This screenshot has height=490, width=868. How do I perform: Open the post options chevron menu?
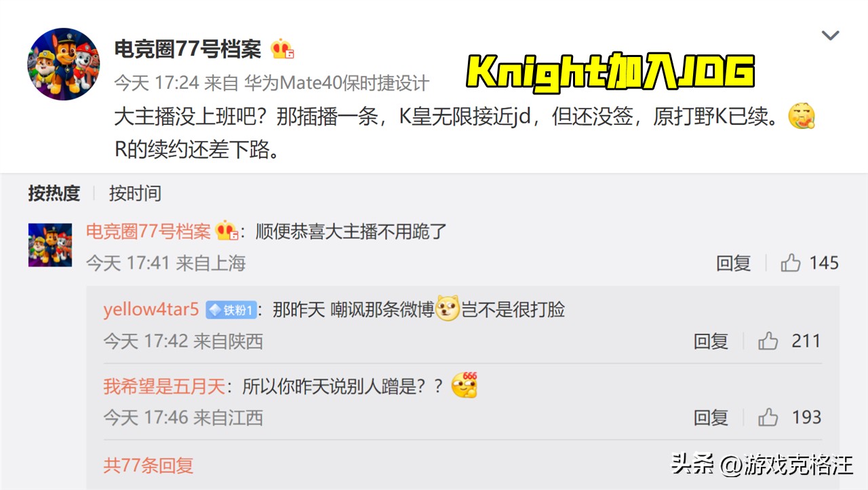tap(830, 36)
